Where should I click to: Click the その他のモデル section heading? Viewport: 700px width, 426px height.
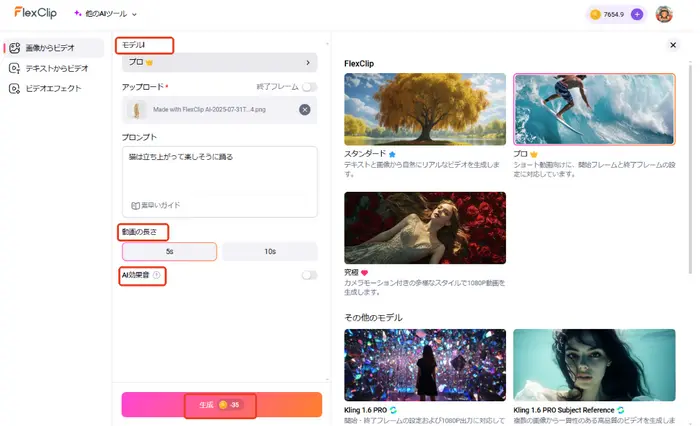[x=373, y=317]
